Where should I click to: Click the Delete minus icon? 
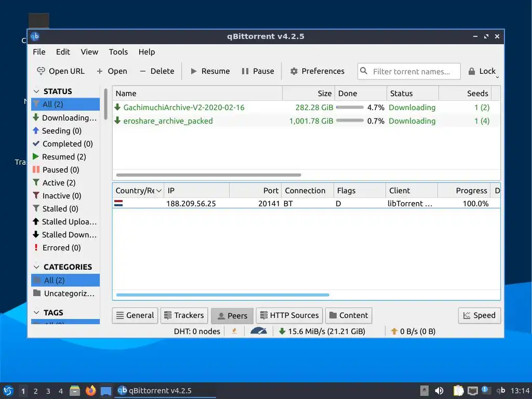point(142,71)
